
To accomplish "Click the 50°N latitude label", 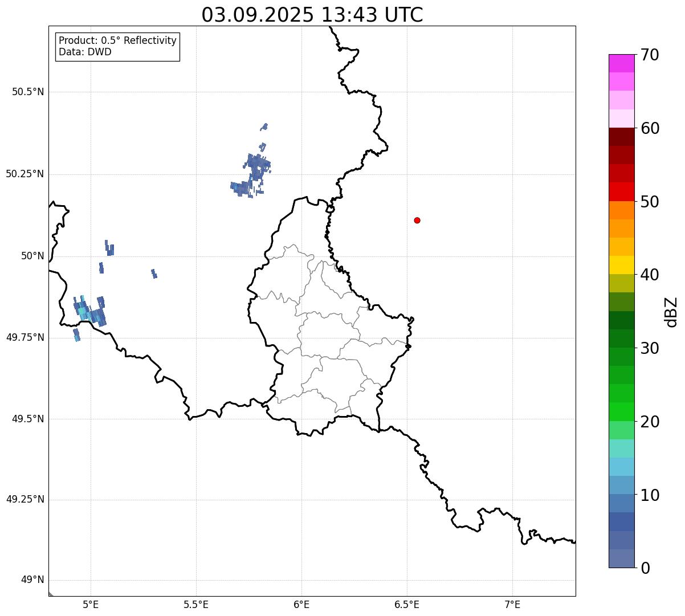I will click(32, 256).
